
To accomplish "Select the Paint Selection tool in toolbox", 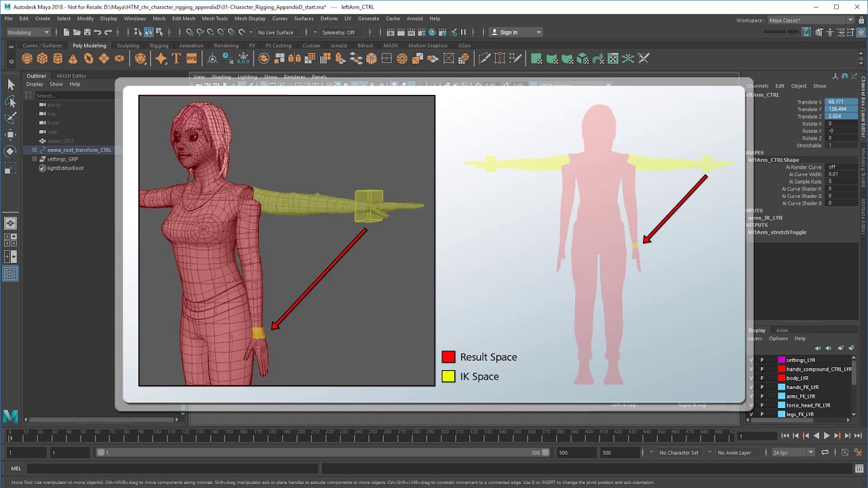I will (x=10, y=118).
